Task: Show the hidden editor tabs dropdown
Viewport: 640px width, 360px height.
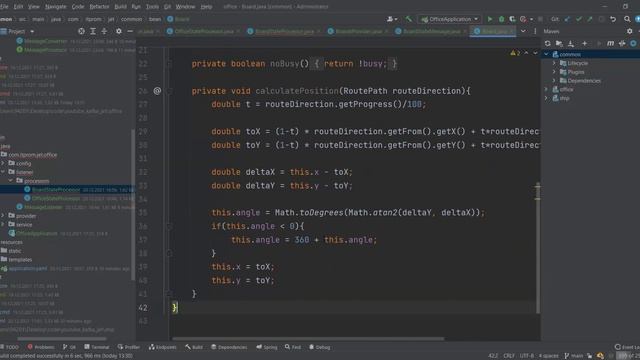Action: (x=523, y=31)
